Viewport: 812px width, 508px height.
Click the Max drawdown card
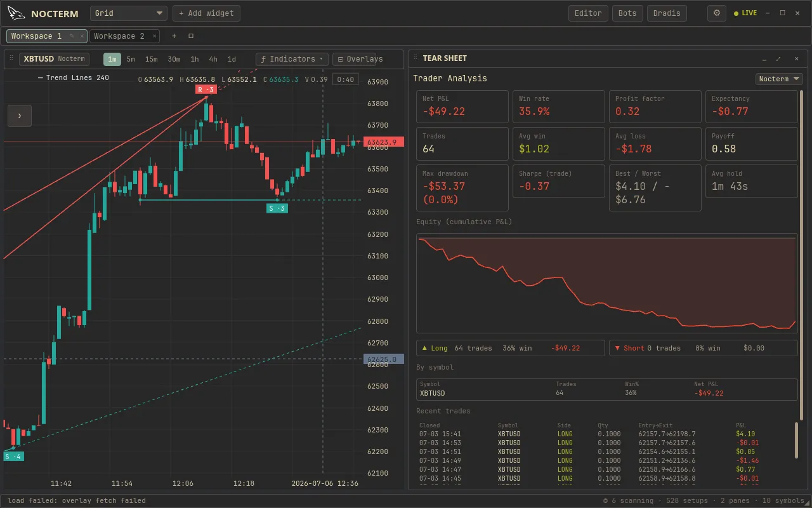pos(462,188)
